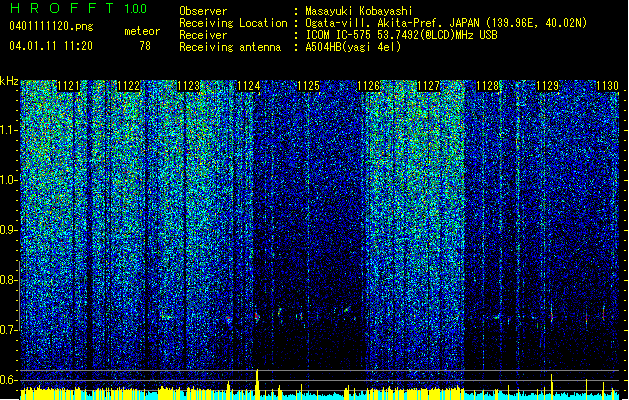Click the 1123 time marker
The width and height of the screenshot is (629, 400).
(x=189, y=86)
